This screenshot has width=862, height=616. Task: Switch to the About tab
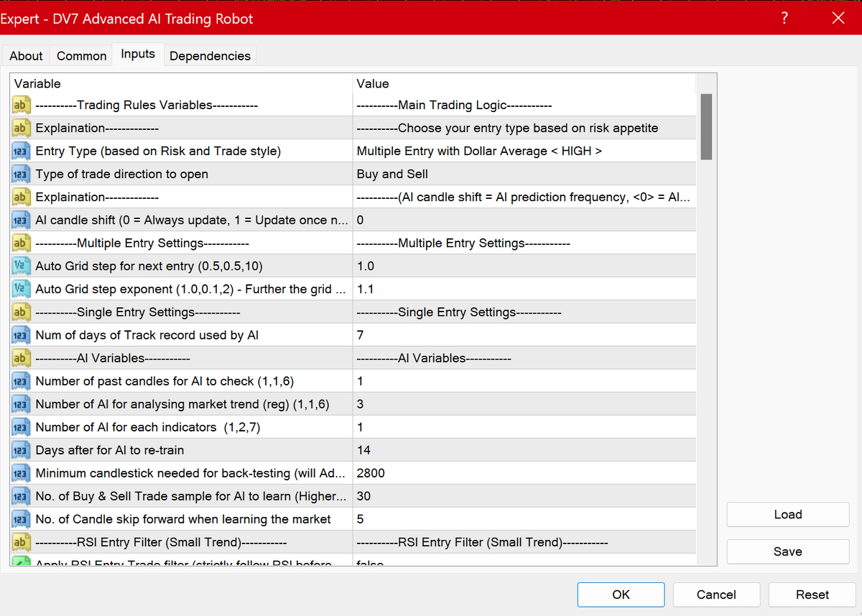tap(26, 56)
